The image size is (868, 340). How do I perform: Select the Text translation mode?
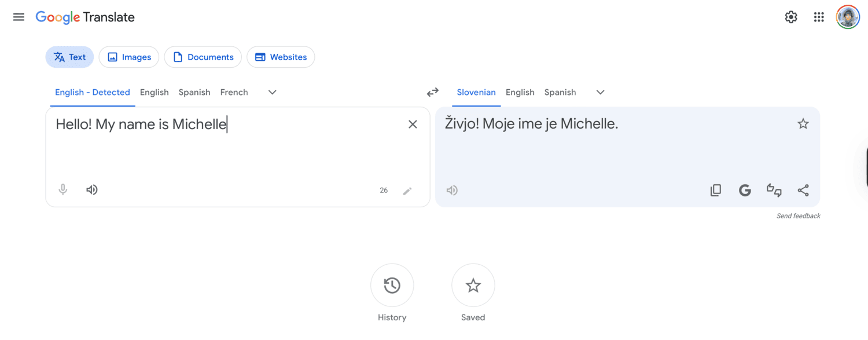[x=69, y=57]
